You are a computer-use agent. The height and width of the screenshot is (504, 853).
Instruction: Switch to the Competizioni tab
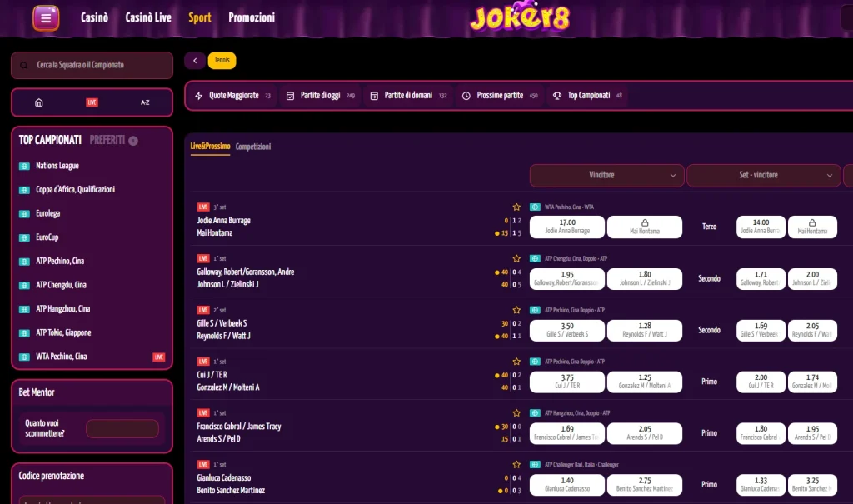[x=253, y=147]
